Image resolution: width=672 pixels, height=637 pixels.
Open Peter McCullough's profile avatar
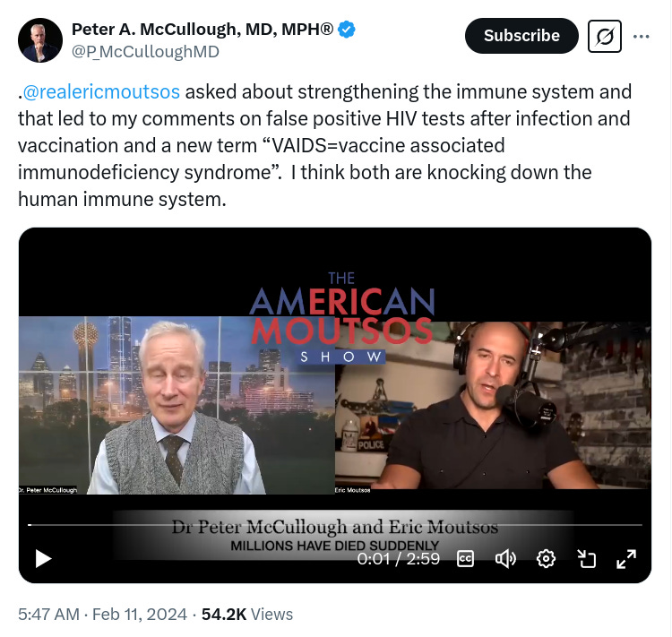39,40
